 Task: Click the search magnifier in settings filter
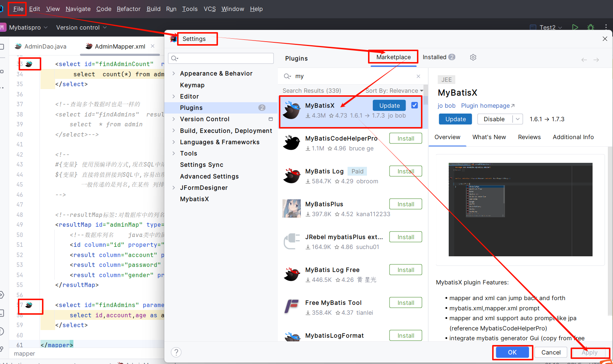[175, 58]
